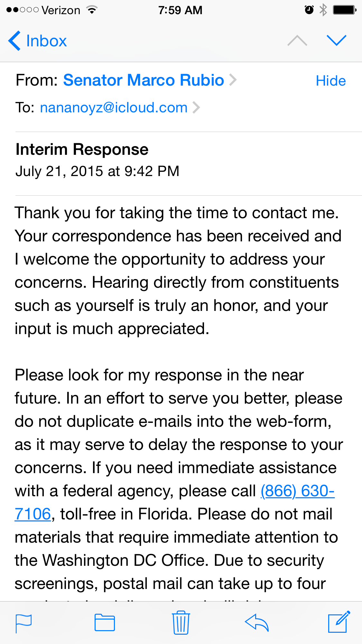Open the Senator Marco Rubio sender contact
The height and width of the screenshot is (644, 362).
(x=144, y=80)
